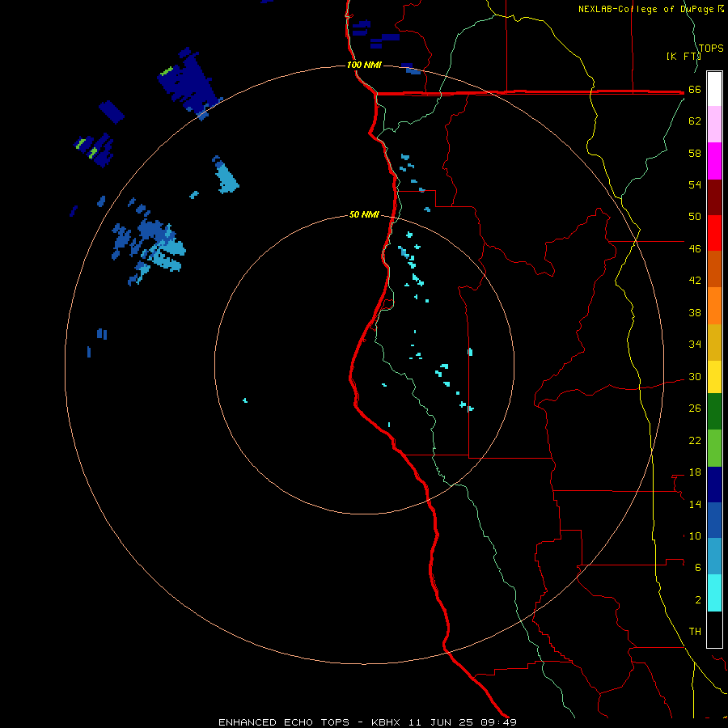Select the yellow legend swatch

click(x=714, y=376)
